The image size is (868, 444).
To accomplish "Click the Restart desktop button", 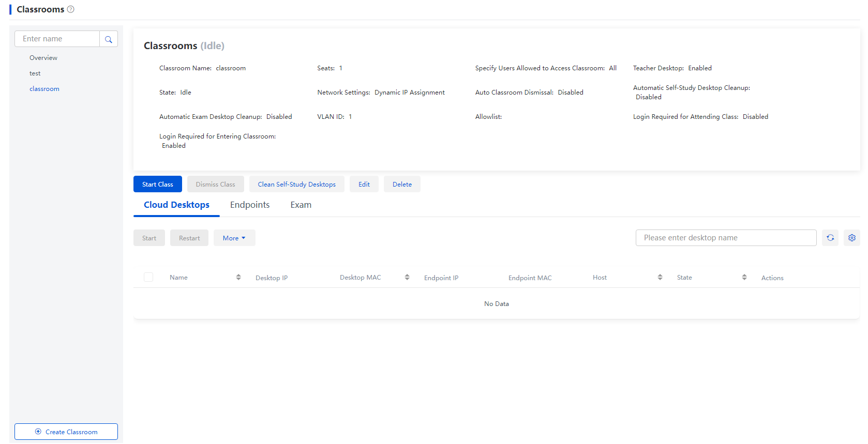I will pos(189,238).
